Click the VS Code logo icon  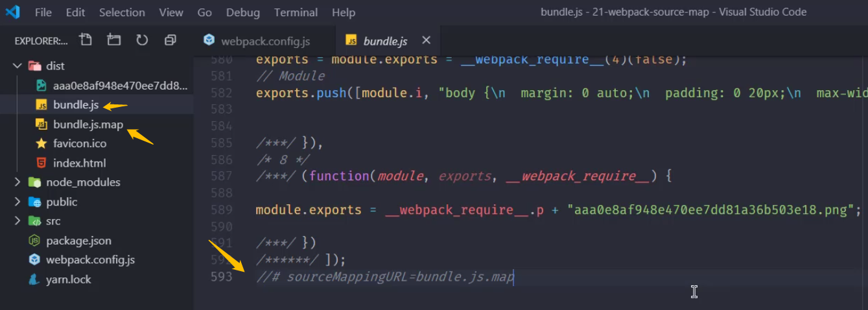pyautogui.click(x=12, y=12)
